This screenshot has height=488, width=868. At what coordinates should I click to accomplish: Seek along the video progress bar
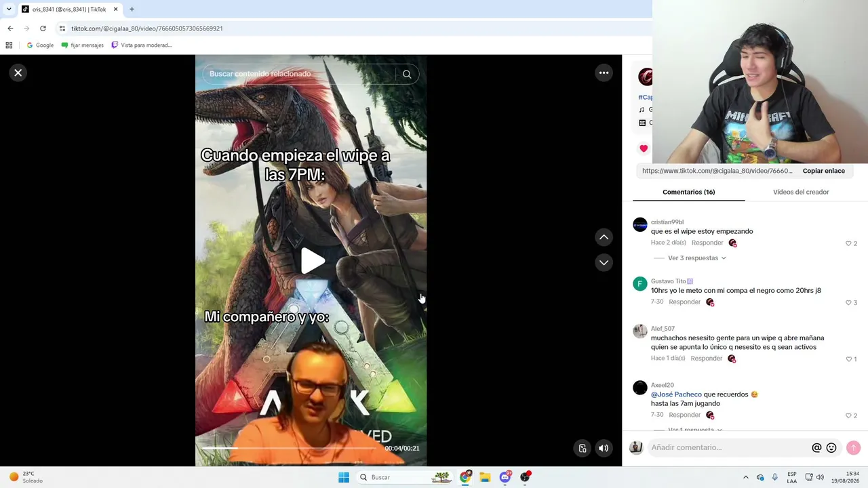click(x=289, y=448)
